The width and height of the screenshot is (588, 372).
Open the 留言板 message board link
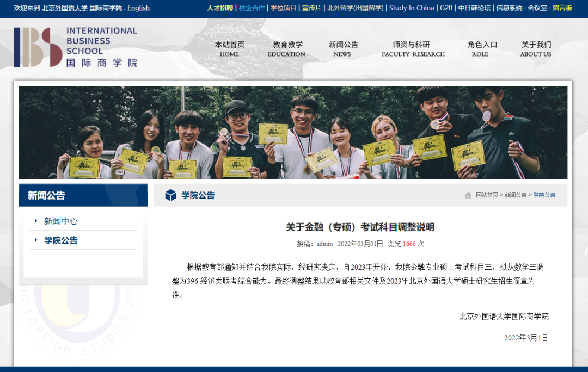coord(562,8)
